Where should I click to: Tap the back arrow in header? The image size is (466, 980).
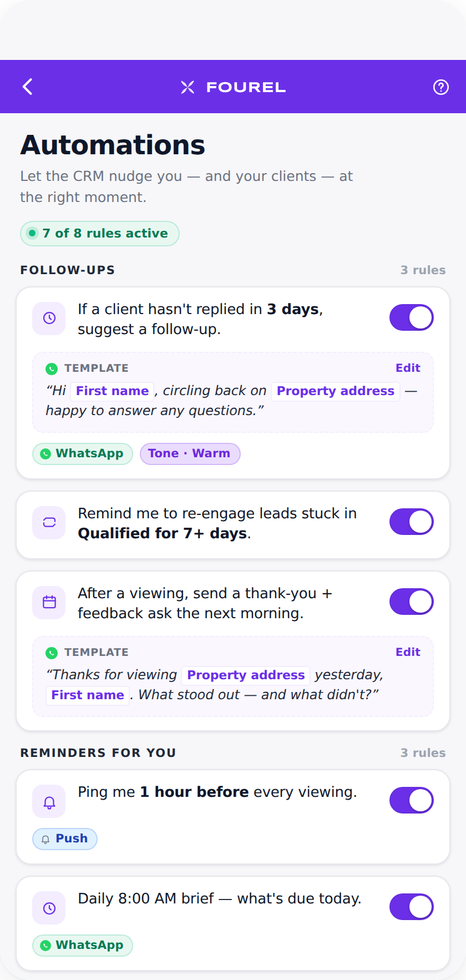28,87
